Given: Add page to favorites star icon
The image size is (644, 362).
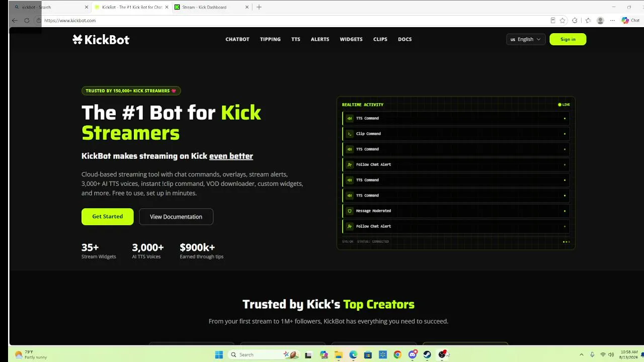Looking at the screenshot, I should click(562, 21).
